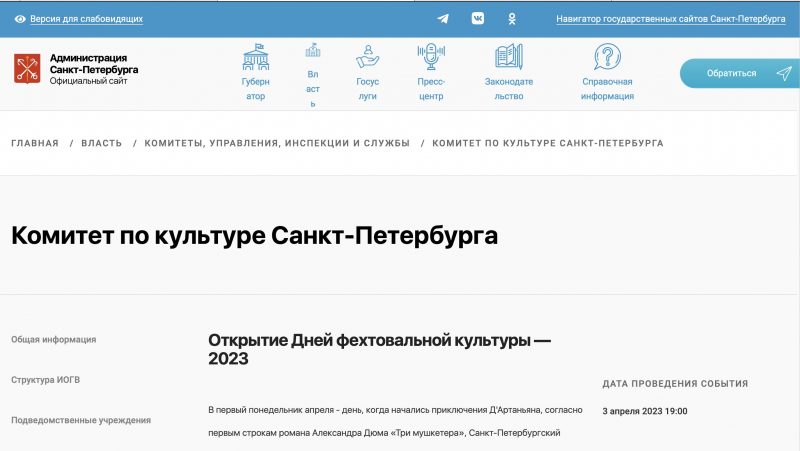Open Комитеты, управления, инспекции и службы breadcrumb

click(x=277, y=143)
